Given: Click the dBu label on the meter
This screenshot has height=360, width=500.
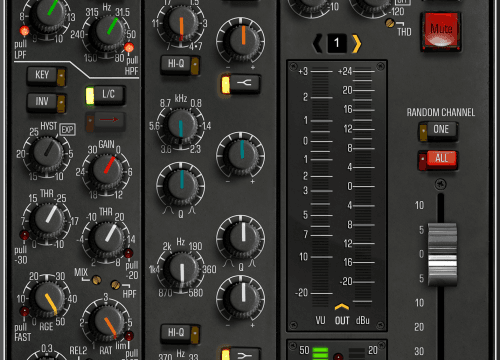Looking at the screenshot, I should coord(363,321).
